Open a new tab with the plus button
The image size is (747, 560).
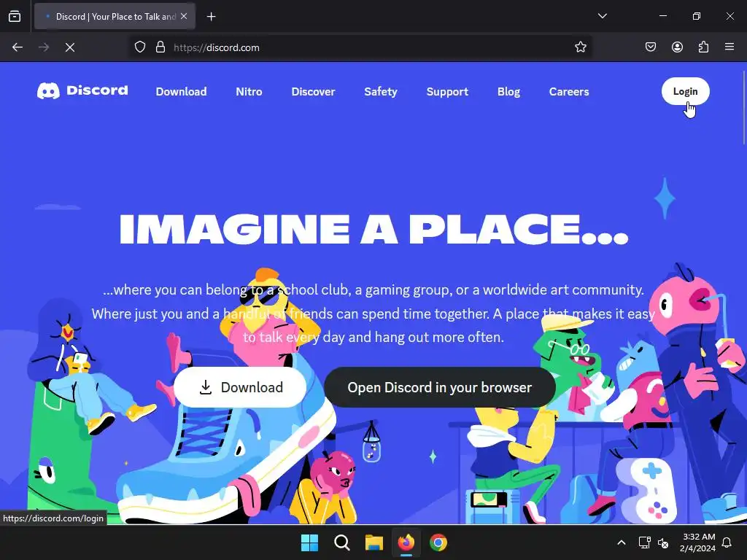click(x=211, y=17)
